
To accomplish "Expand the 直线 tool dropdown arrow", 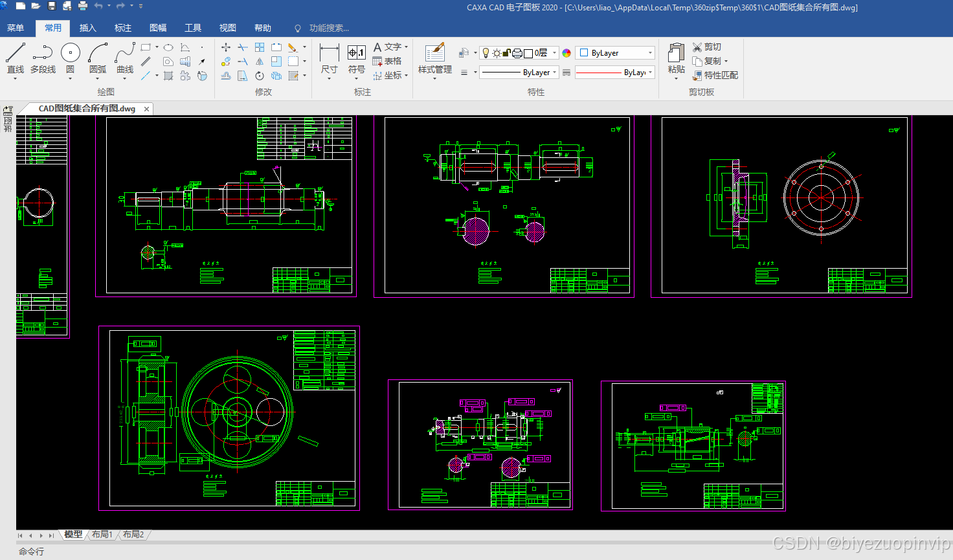I will pyautogui.click(x=15, y=78).
